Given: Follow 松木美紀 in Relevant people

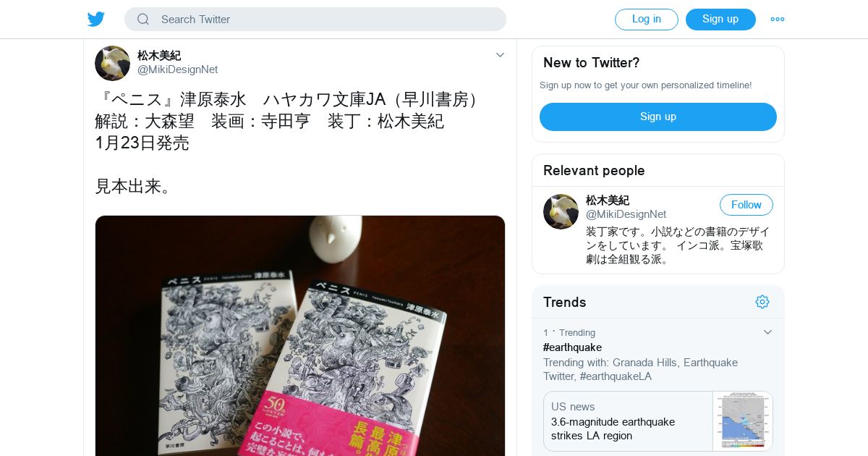Looking at the screenshot, I should click(x=746, y=205).
